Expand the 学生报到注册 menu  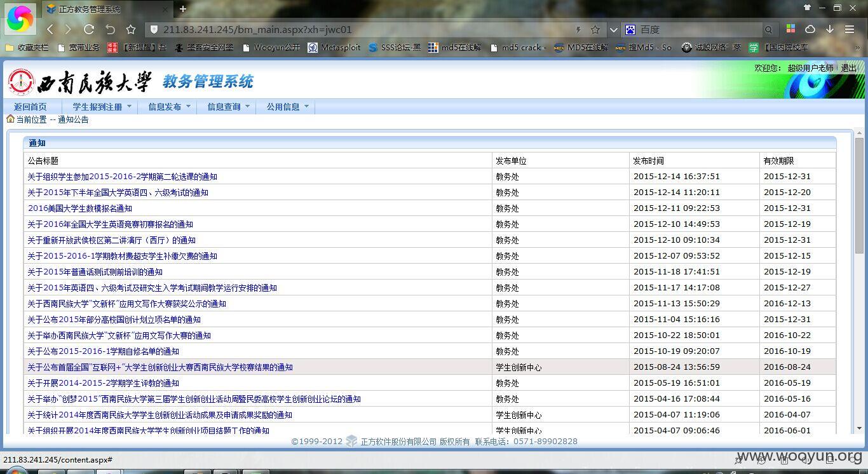click(102, 107)
